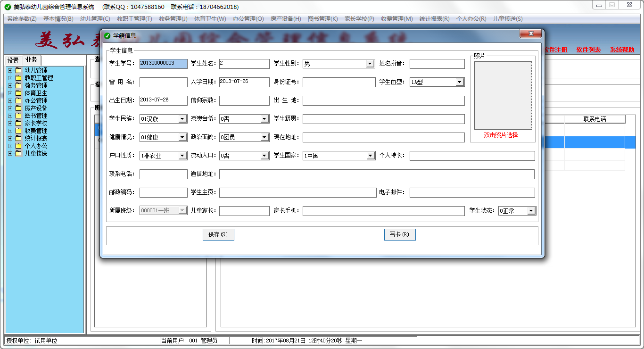Open the 学生民族 dropdown
Screen dimensions: 644x349
(182, 119)
